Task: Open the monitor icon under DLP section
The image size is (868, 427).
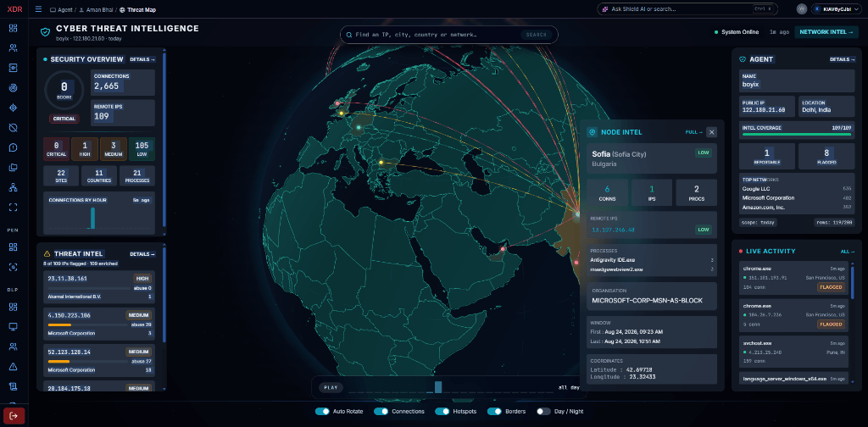Action: pyautogui.click(x=14, y=326)
